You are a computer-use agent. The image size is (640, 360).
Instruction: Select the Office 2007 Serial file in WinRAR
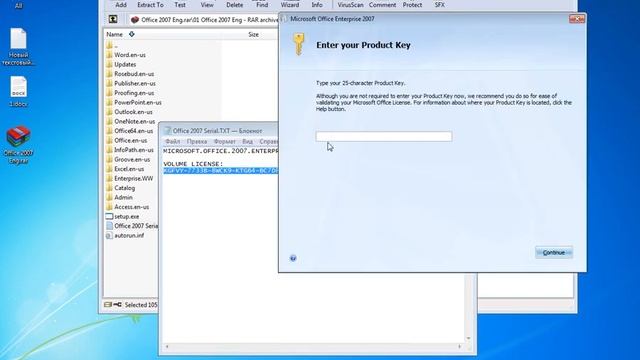coord(132,226)
